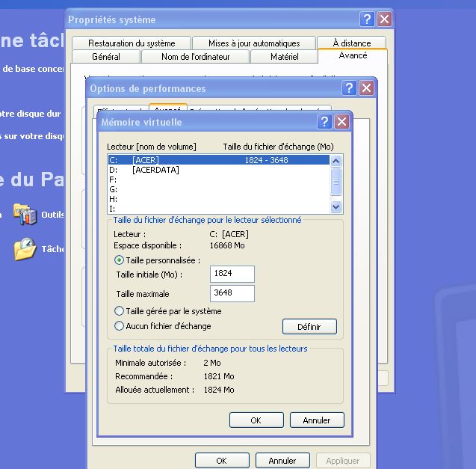Click the help button in Mémoire virtuelle
This screenshot has width=476, height=469.
324,122
